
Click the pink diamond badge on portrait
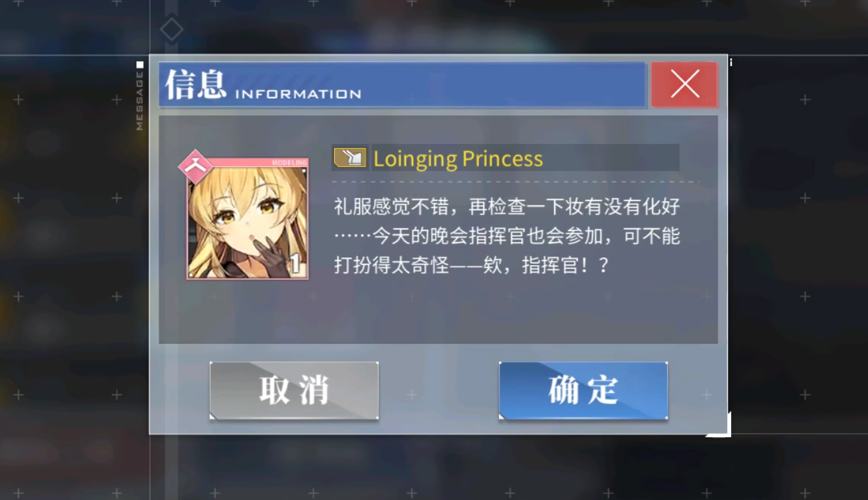(x=195, y=166)
